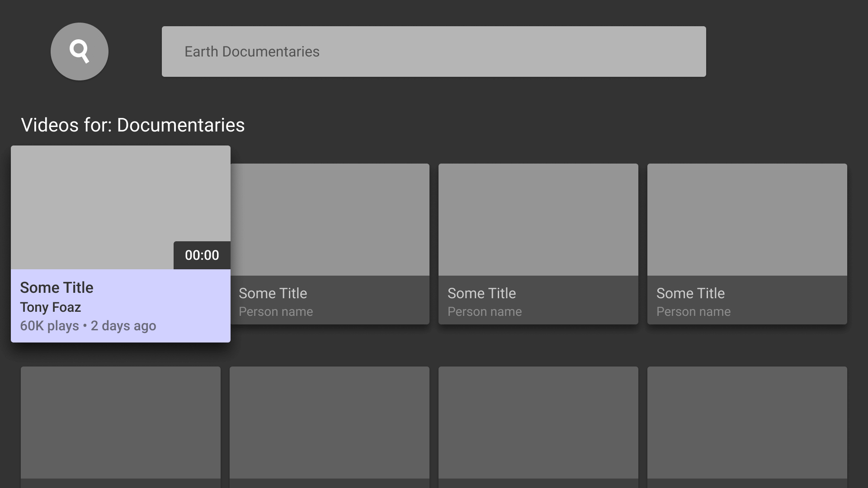Screen dimensions: 868x488
Task: Focus the Earth Documentaries search field
Action: point(434,52)
